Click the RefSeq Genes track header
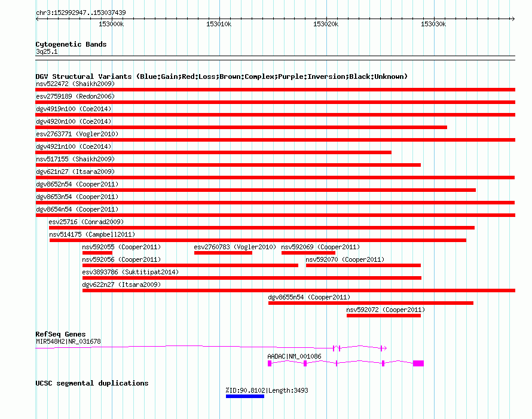This screenshot has width=532, height=419. tap(60, 334)
